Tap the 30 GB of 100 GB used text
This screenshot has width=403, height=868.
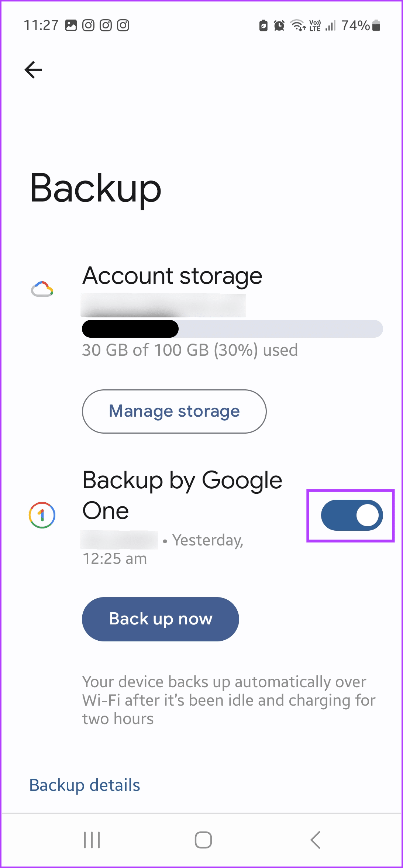click(190, 350)
